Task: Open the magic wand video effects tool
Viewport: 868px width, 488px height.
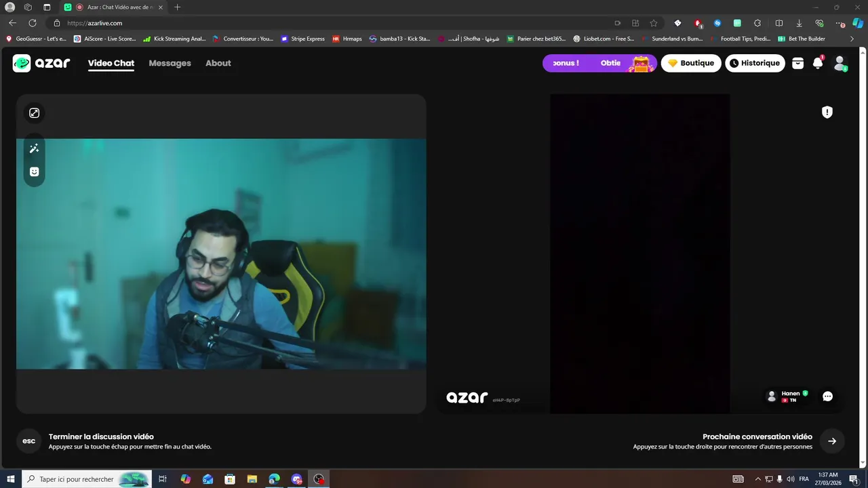Action: click(x=35, y=148)
